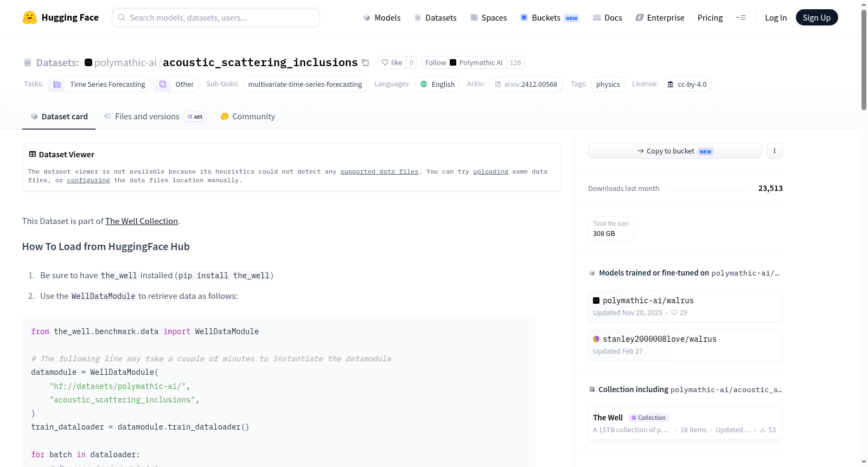Switch to the Dataset card tab
868x467 pixels.
click(59, 117)
